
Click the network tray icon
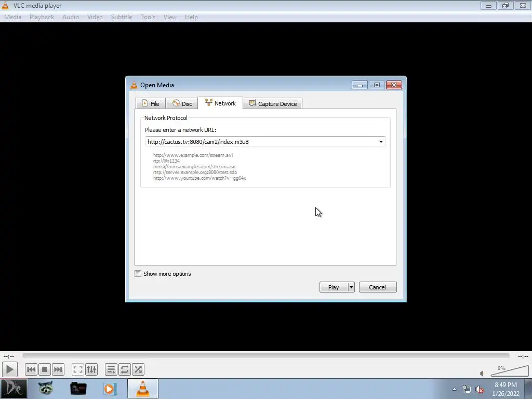(467, 389)
